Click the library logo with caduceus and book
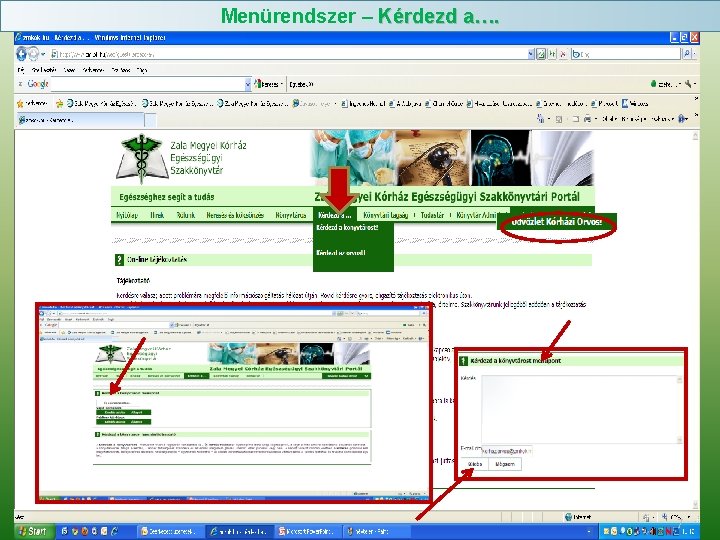 142,158
